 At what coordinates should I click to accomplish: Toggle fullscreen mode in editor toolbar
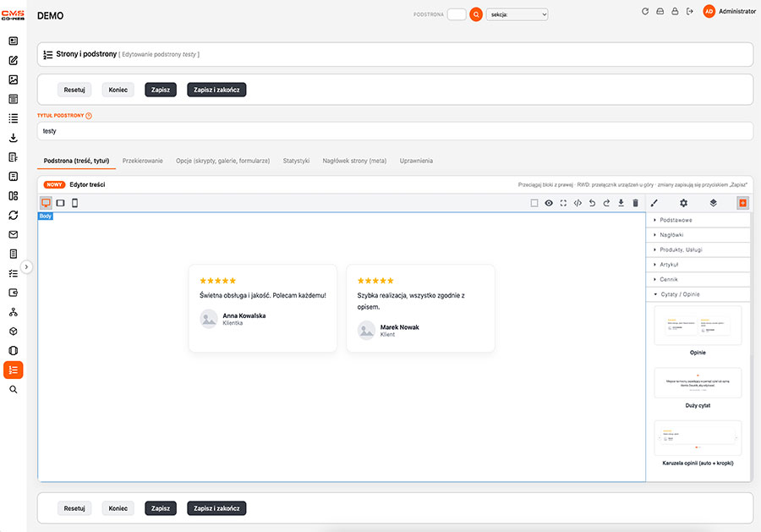[x=563, y=203]
